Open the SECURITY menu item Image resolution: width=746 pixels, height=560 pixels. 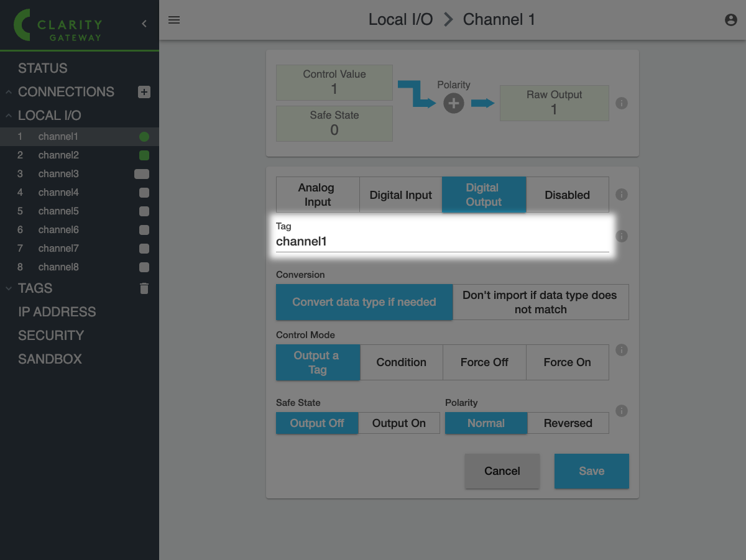pos(51,336)
